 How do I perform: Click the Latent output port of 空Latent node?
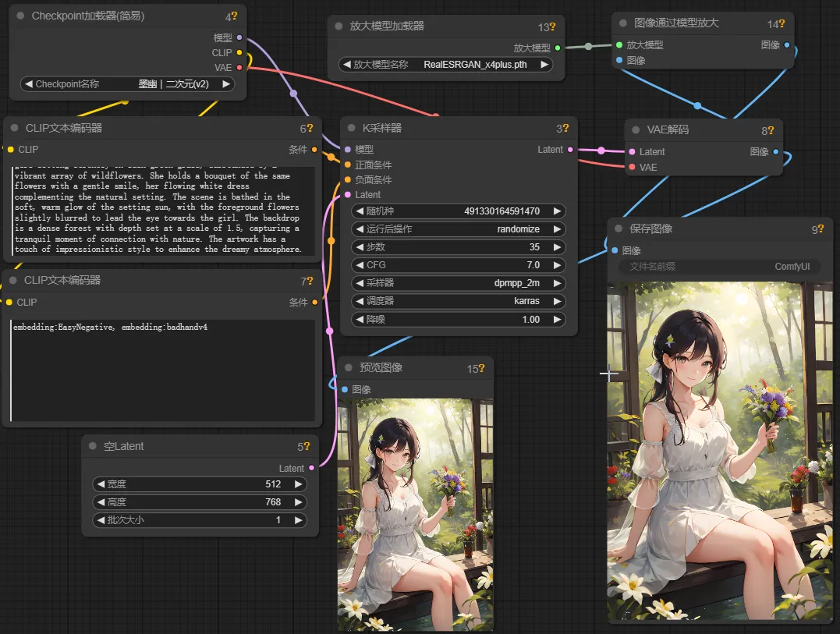pyautogui.click(x=311, y=468)
